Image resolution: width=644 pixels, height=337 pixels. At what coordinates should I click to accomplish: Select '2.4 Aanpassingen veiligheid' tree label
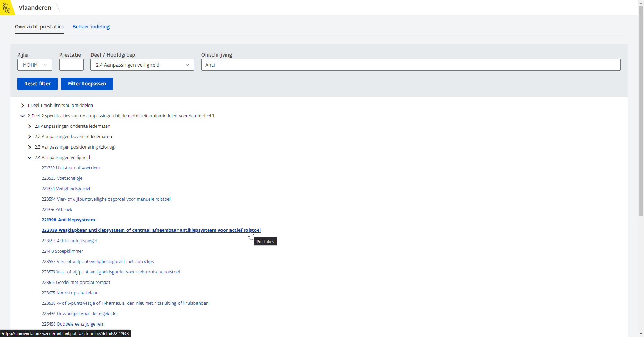click(62, 158)
